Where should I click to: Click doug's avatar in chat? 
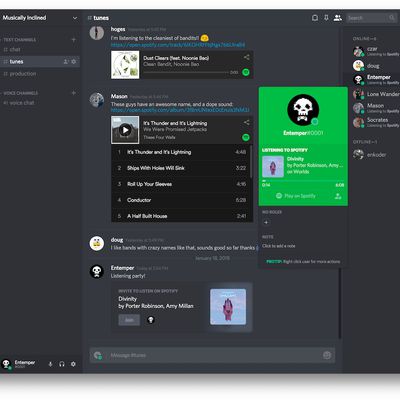click(97, 243)
